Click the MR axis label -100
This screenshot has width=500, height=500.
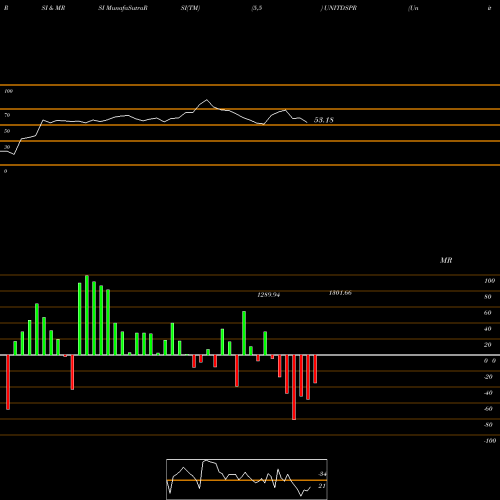click(x=490, y=441)
